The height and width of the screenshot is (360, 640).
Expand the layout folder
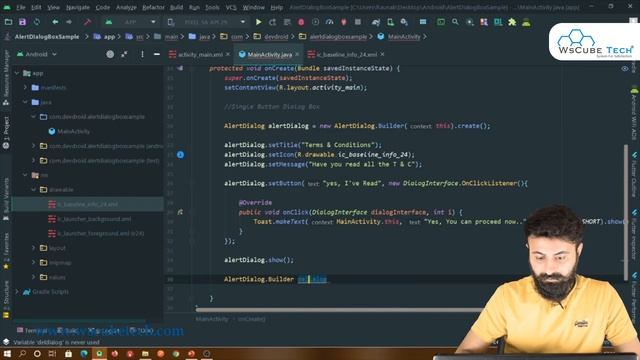click(34, 248)
